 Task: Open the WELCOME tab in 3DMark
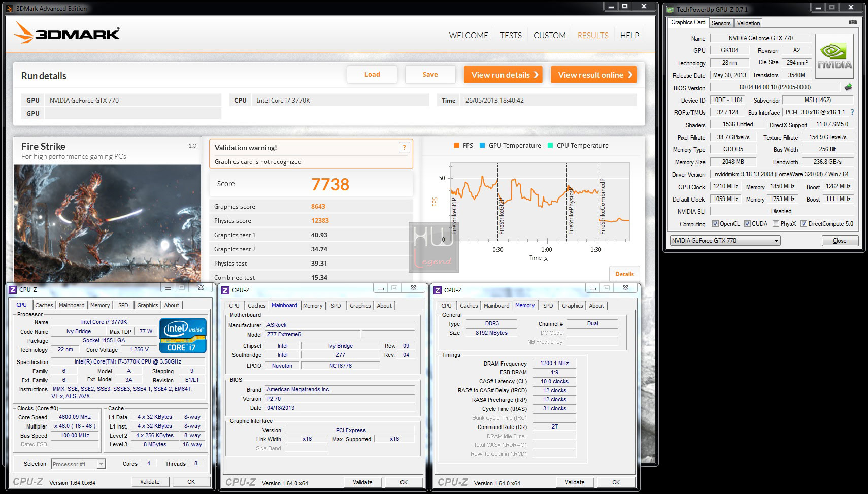click(x=469, y=35)
